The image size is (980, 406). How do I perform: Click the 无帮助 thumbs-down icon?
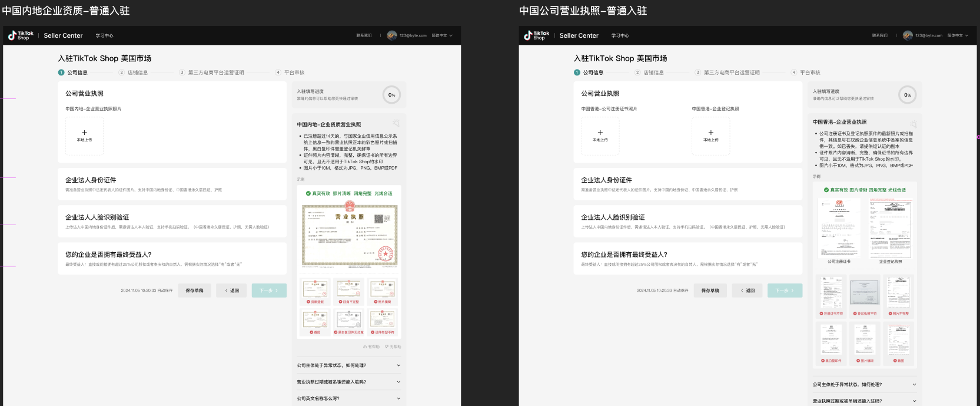click(387, 347)
